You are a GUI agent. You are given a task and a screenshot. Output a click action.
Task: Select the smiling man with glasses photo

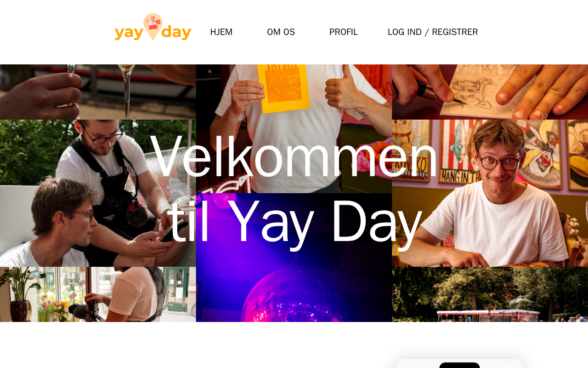(x=490, y=193)
